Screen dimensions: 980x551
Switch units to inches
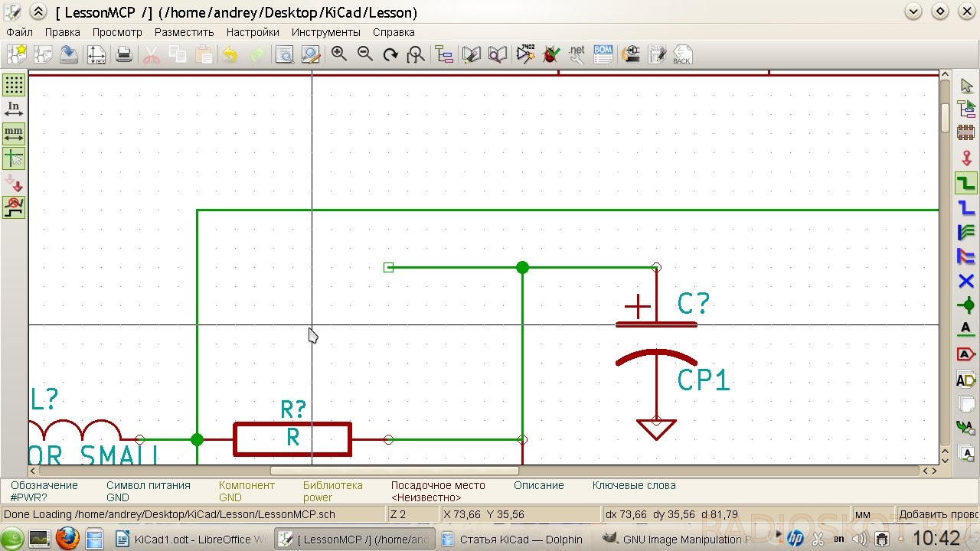14,109
